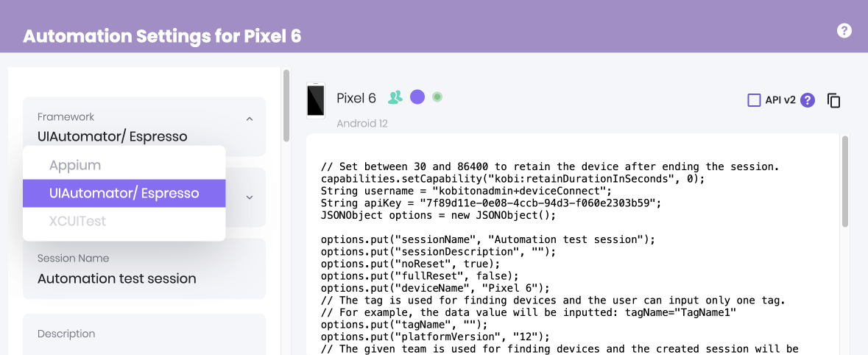Click the green team users icon
The image size is (868, 355).
pos(395,97)
